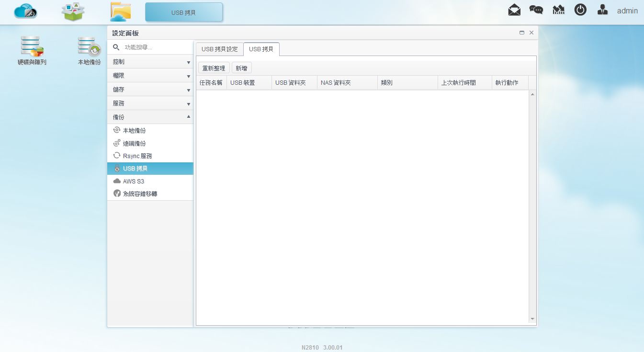Open the user account person icon
Viewport: 644px width, 352px height.
pyautogui.click(x=603, y=10)
